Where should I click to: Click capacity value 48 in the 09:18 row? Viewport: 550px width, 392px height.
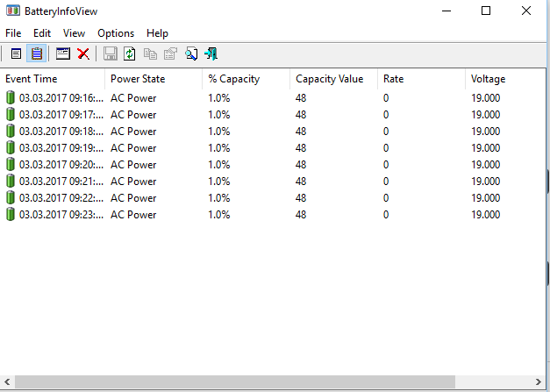pos(301,132)
